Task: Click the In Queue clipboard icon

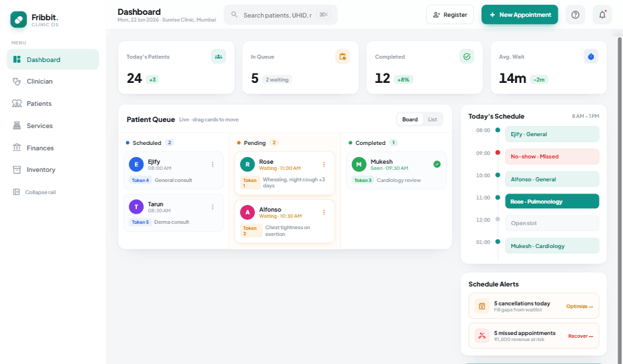Action: [343, 57]
